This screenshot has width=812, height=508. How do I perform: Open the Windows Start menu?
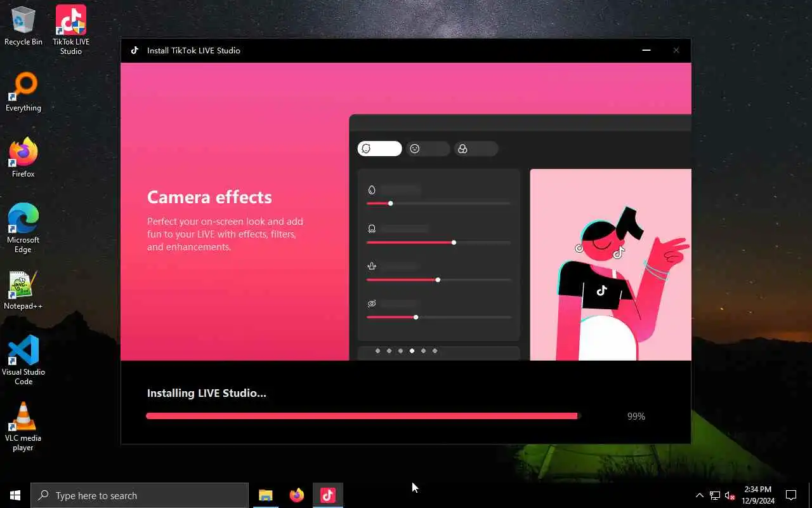click(x=15, y=495)
